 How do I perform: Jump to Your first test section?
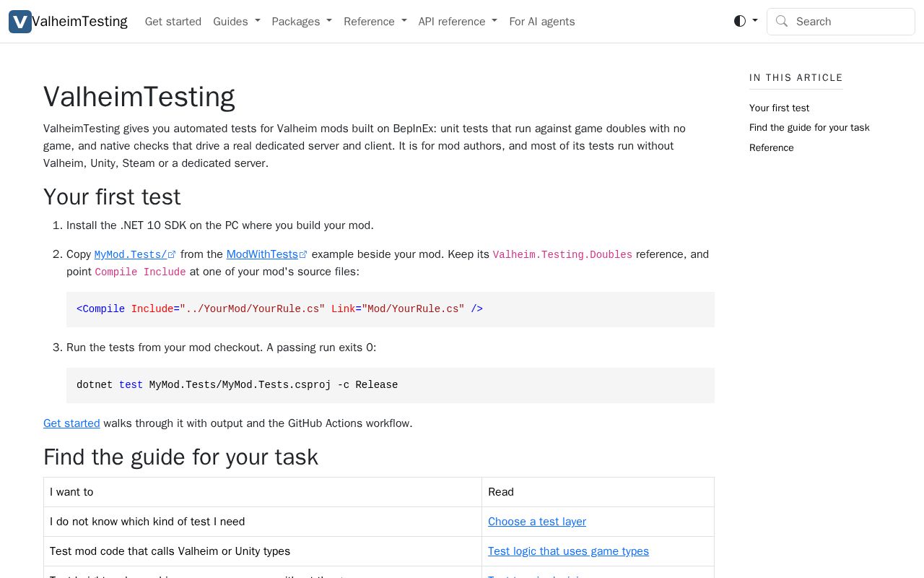pyautogui.click(x=779, y=108)
